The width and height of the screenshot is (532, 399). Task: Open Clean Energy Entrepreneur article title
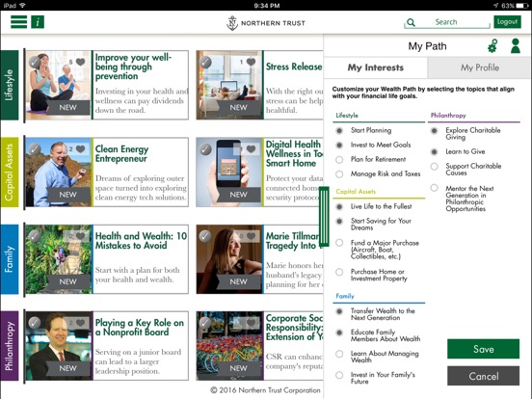(121, 153)
